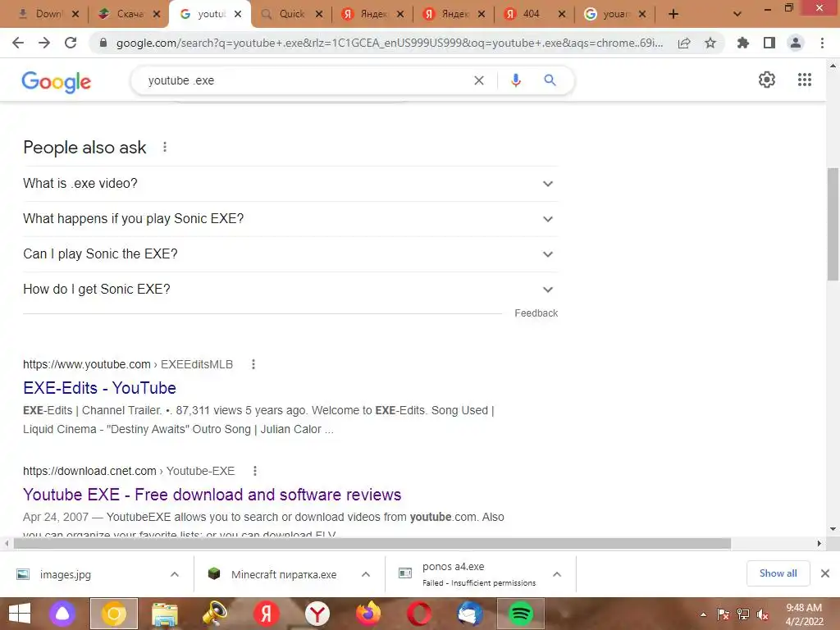Open the Google apps grid
Screen dimensions: 840x630
pyautogui.click(x=805, y=80)
